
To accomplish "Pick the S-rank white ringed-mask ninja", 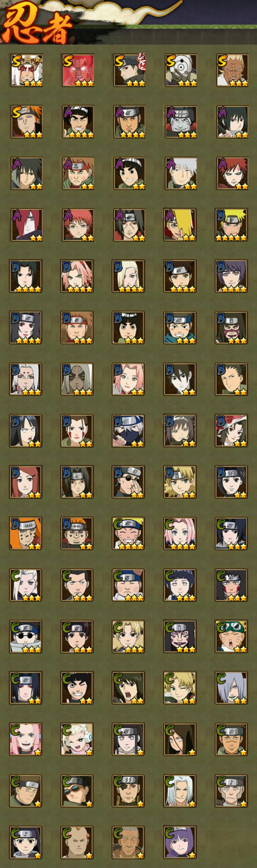I will click(181, 71).
